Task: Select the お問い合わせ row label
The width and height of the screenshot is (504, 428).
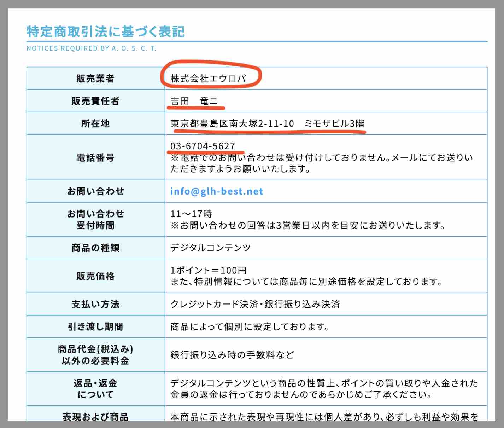Action: click(x=96, y=191)
